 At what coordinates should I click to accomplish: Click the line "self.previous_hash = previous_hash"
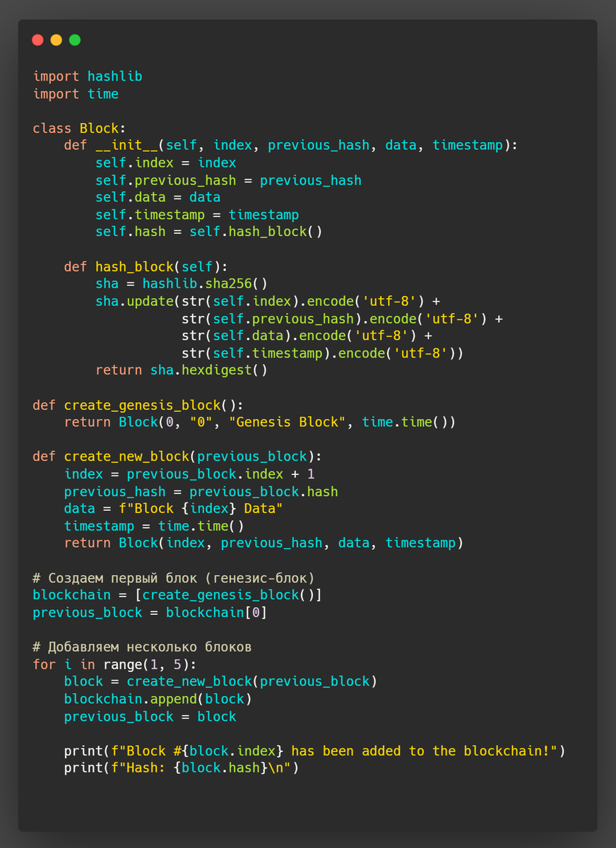click(228, 180)
